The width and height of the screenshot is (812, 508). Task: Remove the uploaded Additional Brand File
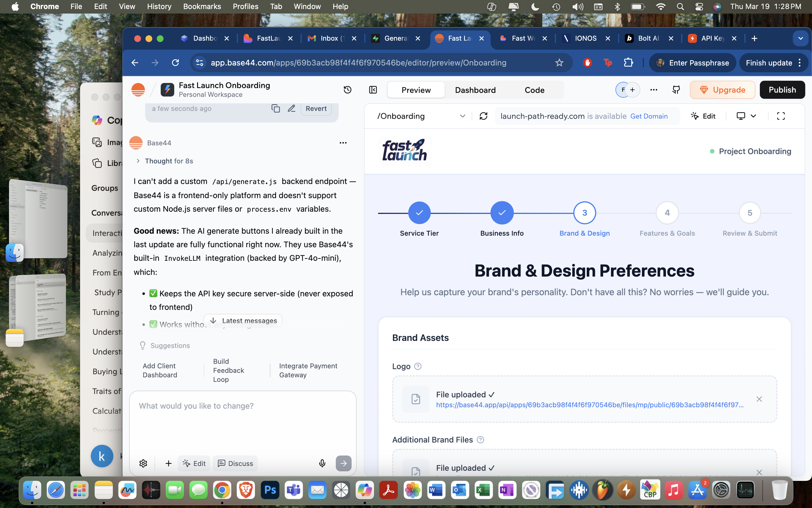coord(759,472)
